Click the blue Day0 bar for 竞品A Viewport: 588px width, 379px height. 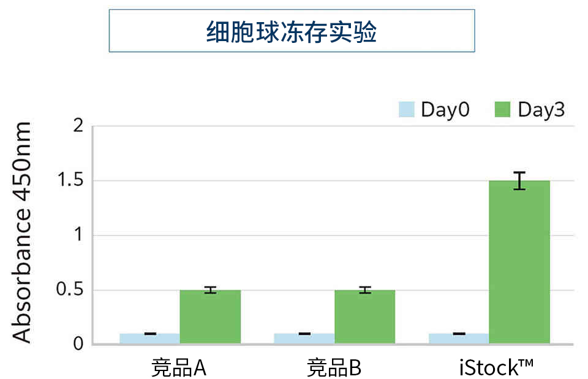click(x=149, y=339)
